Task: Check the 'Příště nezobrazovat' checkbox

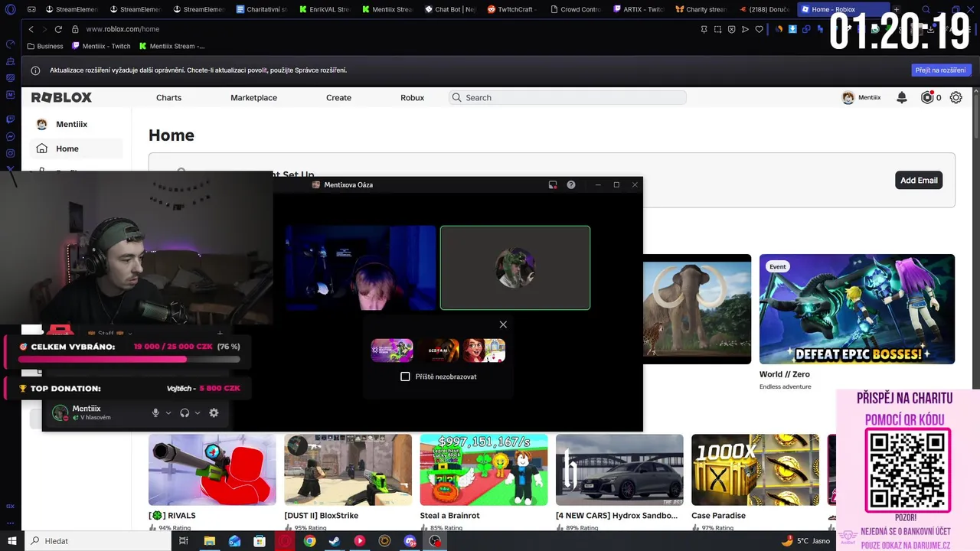Action: tap(405, 377)
